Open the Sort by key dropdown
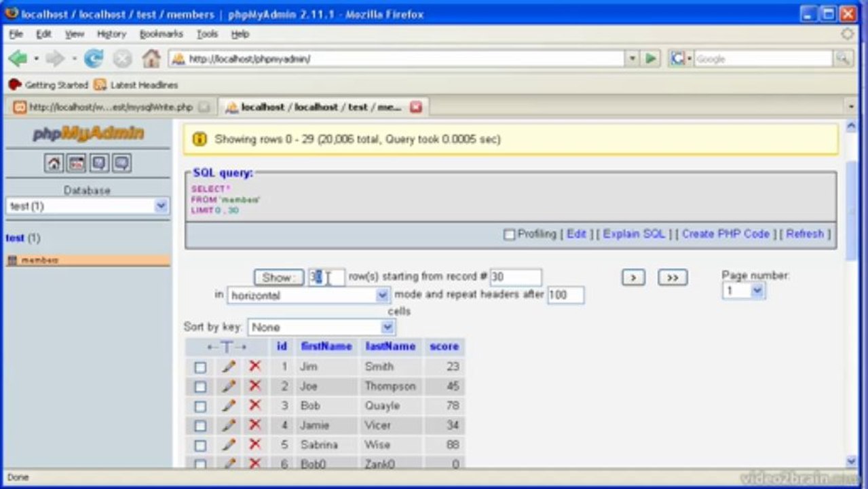 pyautogui.click(x=321, y=327)
